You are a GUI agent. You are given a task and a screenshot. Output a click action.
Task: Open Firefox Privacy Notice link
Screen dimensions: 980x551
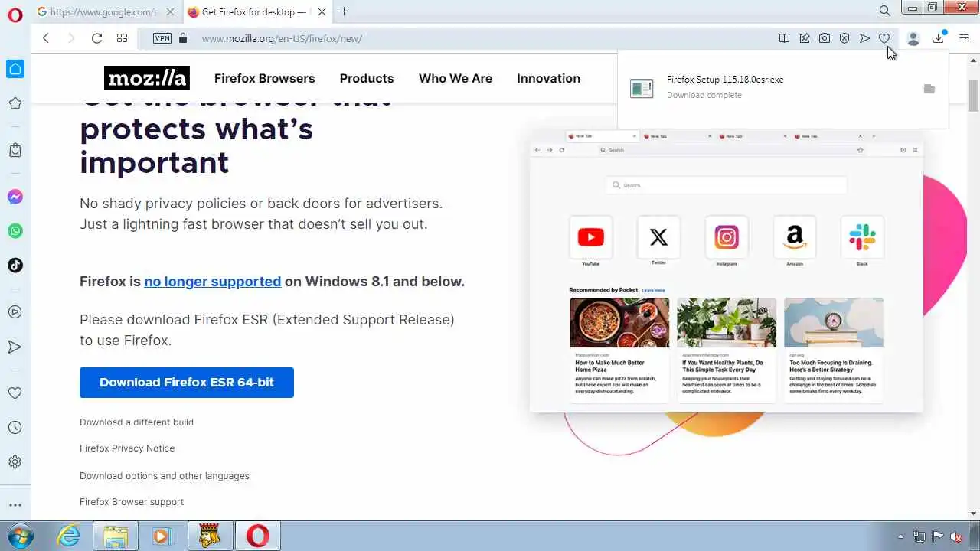click(x=127, y=448)
